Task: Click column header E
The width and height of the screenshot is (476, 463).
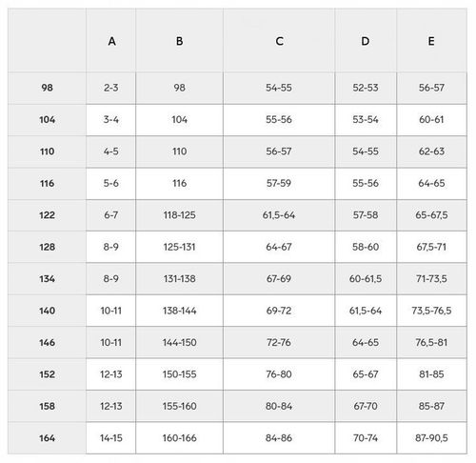Action: pyautogui.click(x=431, y=41)
